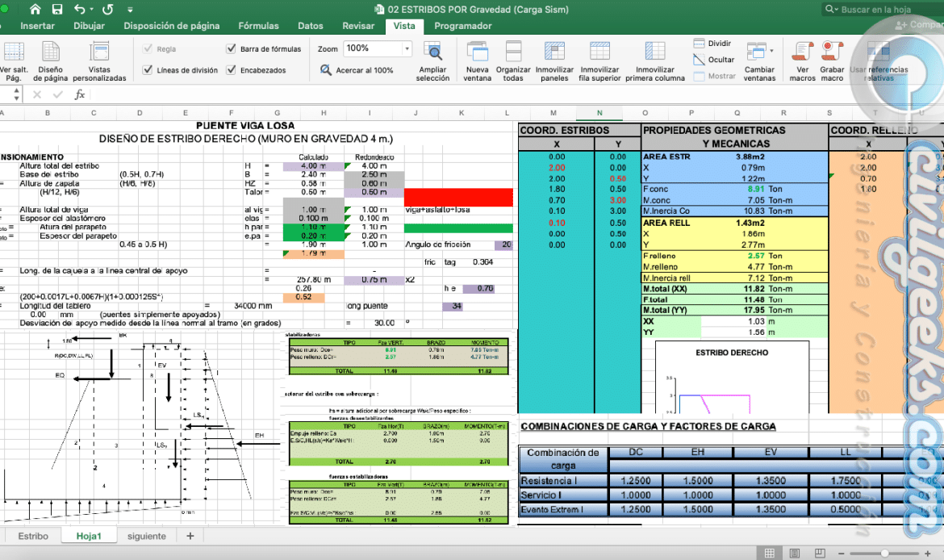Click the Ampliar selección magnifier icon
Viewport: 944px width, 560px height.
[432, 52]
